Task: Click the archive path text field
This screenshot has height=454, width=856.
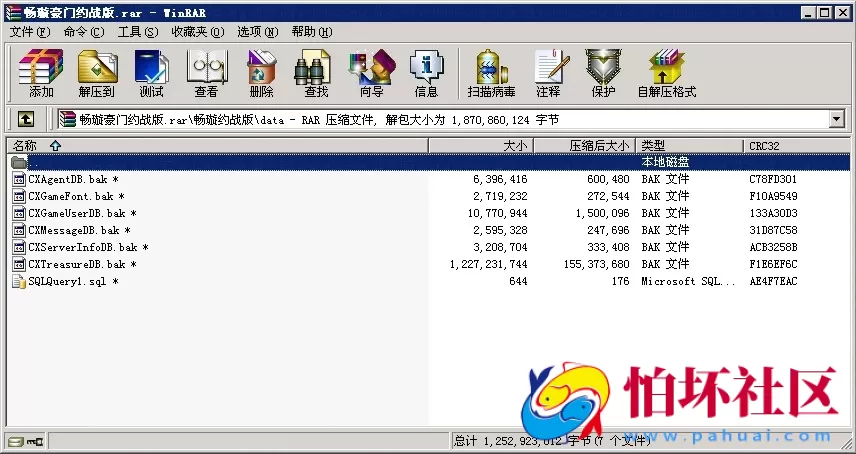Action: pos(445,119)
